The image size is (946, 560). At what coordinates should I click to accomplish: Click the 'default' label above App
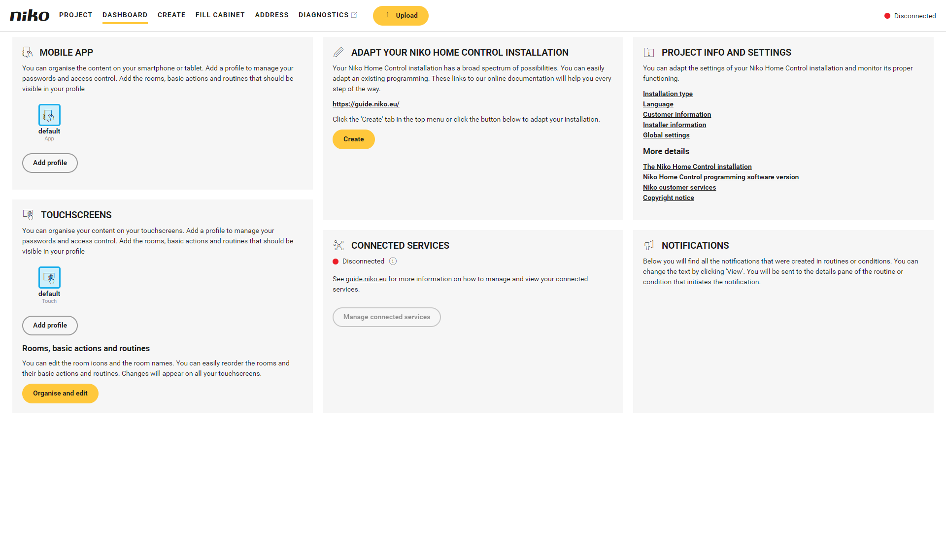coord(49,131)
